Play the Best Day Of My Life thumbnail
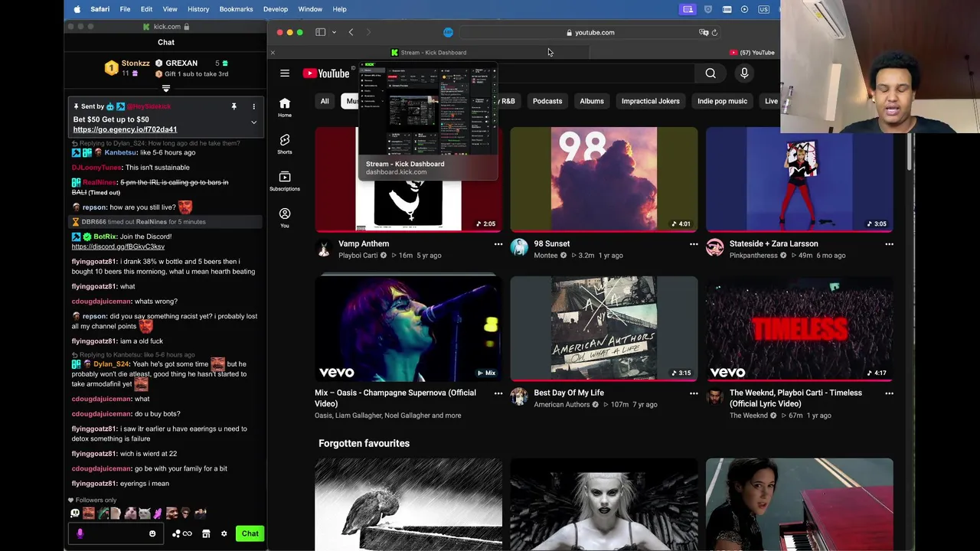This screenshot has width=980, height=551. point(604,328)
